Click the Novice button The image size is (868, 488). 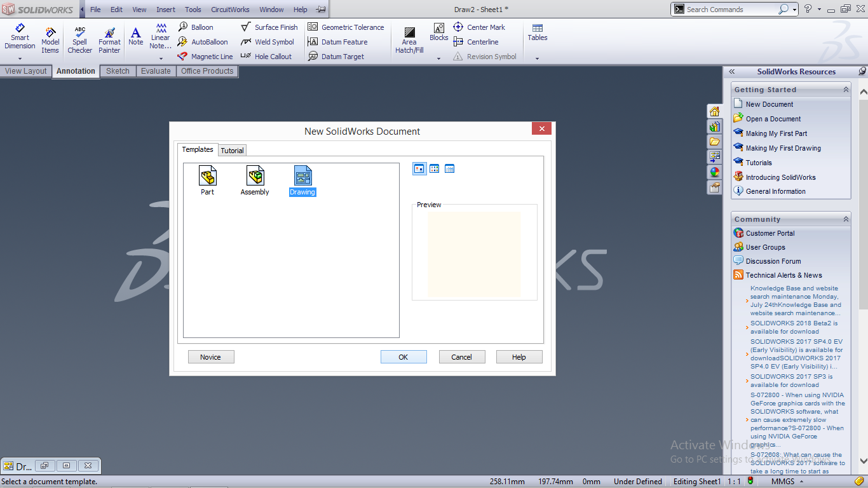(210, 356)
